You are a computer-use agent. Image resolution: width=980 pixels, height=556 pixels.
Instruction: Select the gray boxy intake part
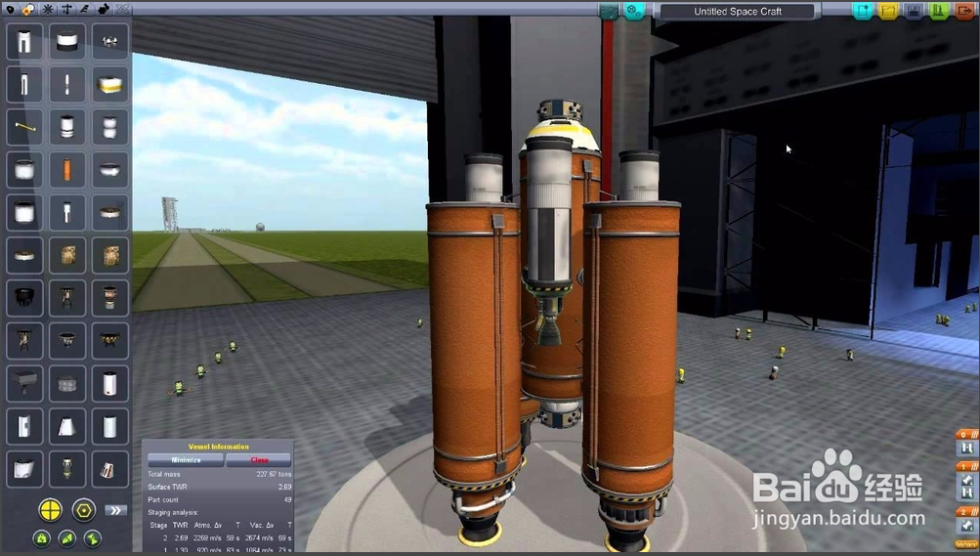pos(24,383)
